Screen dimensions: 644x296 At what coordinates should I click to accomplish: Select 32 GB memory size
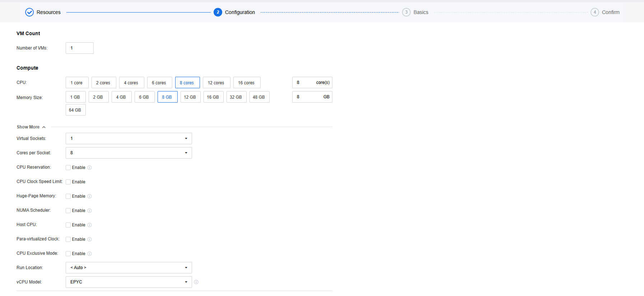(x=237, y=97)
